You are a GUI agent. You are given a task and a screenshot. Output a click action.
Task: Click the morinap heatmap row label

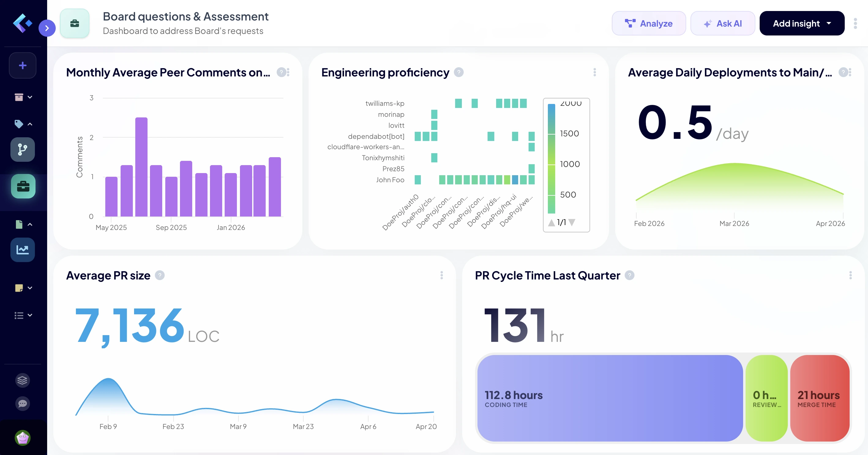[391, 114]
